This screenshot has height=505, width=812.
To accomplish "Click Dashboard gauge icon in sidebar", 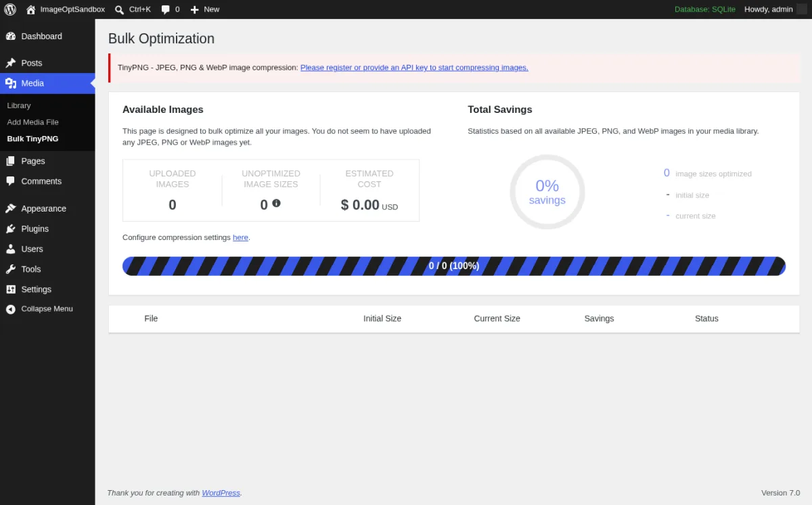I will pyautogui.click(x=11, y=37).
